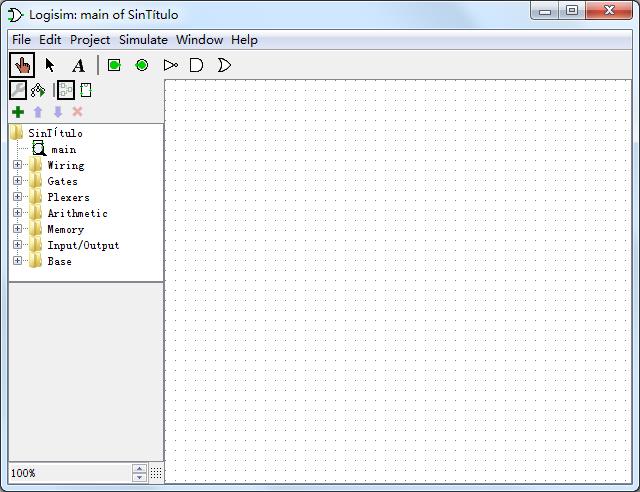Select the arrow Edit tool
This screenshot has height=492, width=640.
[50, 66]
